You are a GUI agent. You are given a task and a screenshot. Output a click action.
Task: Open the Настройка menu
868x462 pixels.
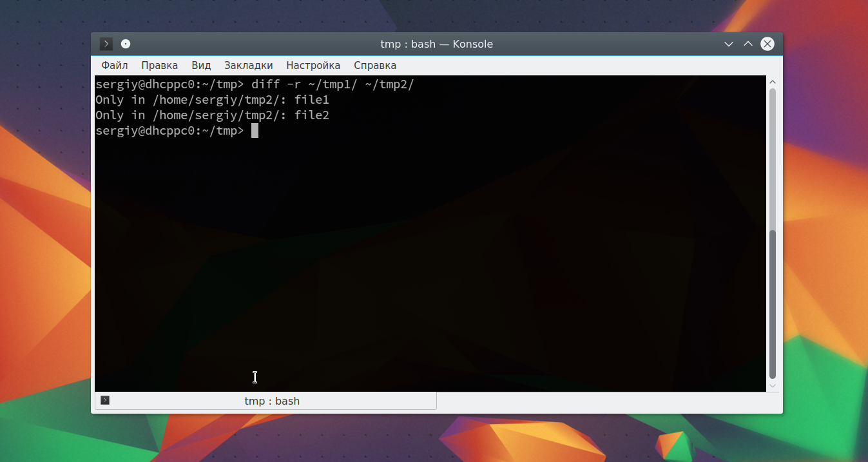tap(313, 65)
